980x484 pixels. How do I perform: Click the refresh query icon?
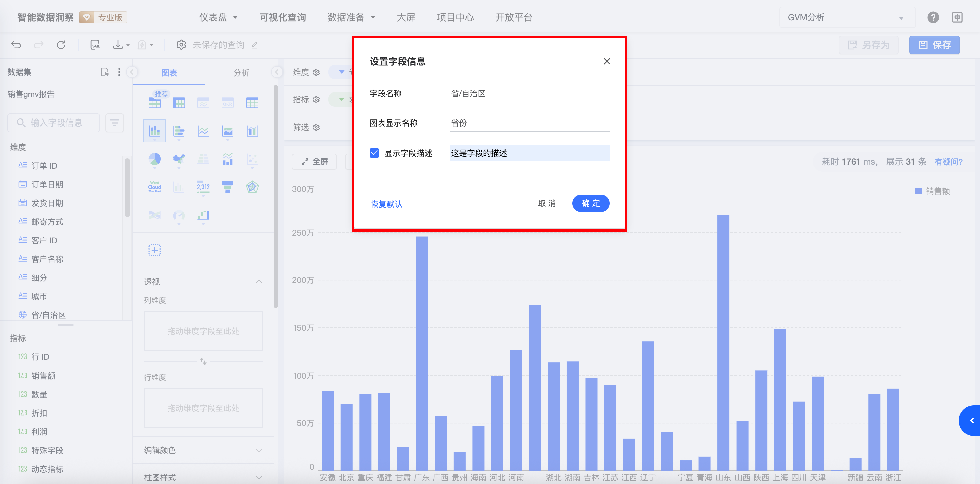point(61,45)
